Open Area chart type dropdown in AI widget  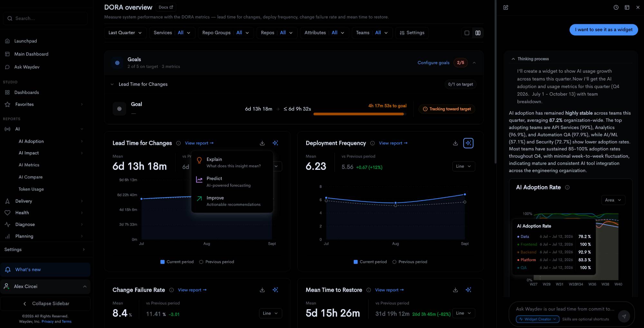(613, 200)
